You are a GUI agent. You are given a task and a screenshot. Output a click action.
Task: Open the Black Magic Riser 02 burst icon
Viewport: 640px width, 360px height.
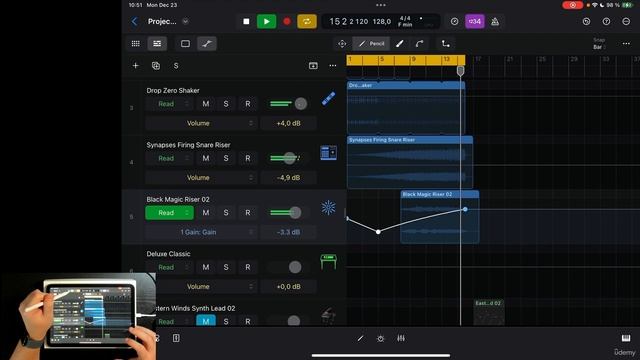[x=328, y=207]
